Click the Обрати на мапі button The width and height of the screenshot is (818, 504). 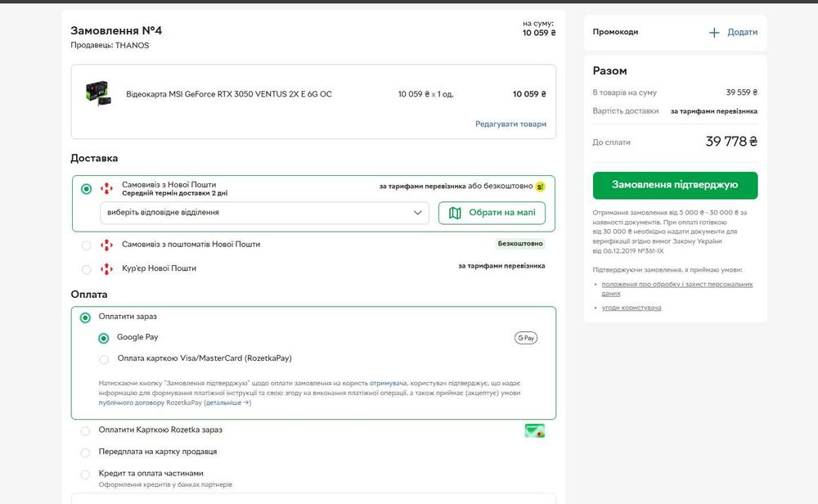tap(492, 213)
